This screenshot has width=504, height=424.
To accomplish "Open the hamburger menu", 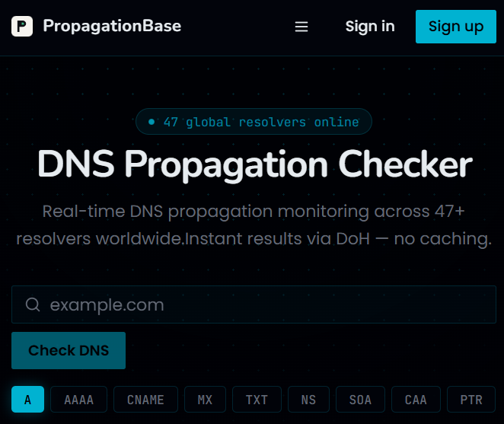I will [x=301, y=27].
